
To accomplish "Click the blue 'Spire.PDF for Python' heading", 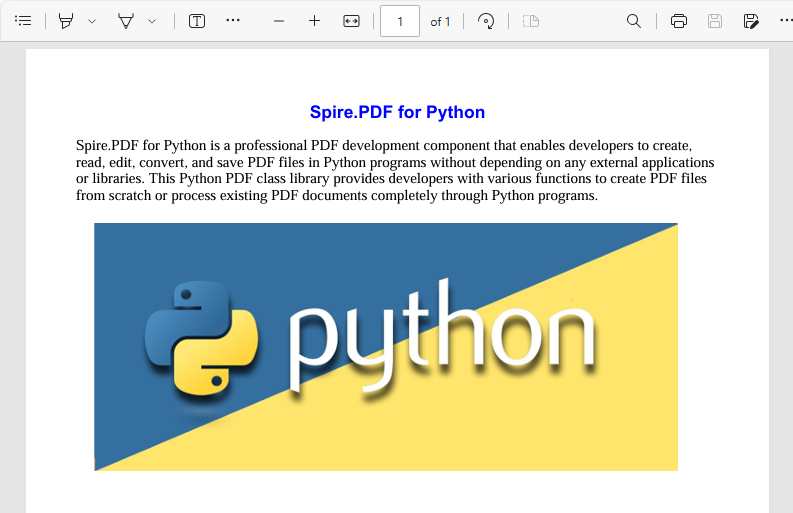I will coord(397,112).
